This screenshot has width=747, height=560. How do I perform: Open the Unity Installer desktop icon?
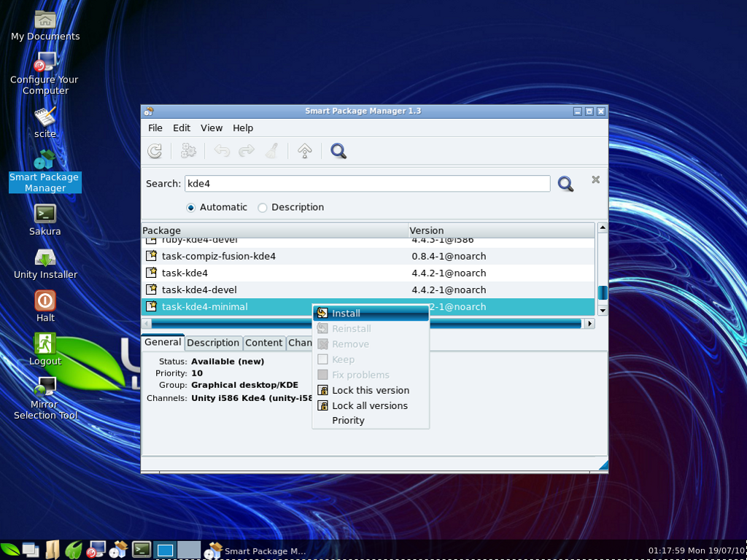[45, 257]
